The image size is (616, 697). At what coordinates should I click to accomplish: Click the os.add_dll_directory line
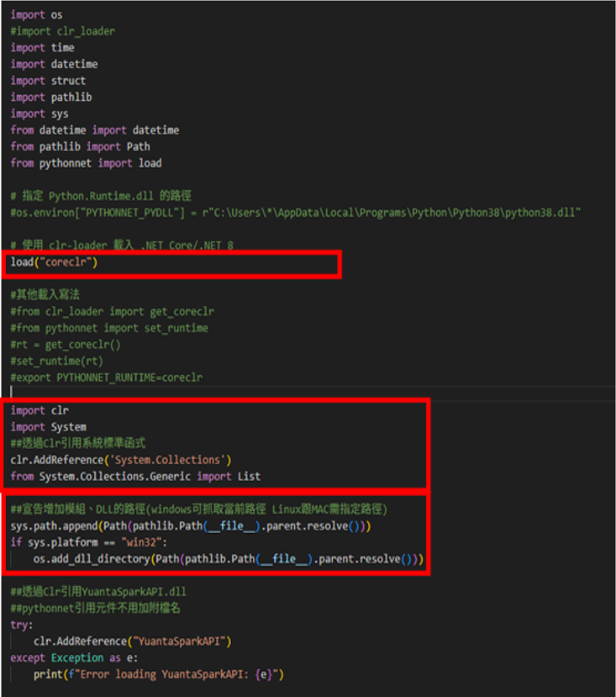click(229, 559)
